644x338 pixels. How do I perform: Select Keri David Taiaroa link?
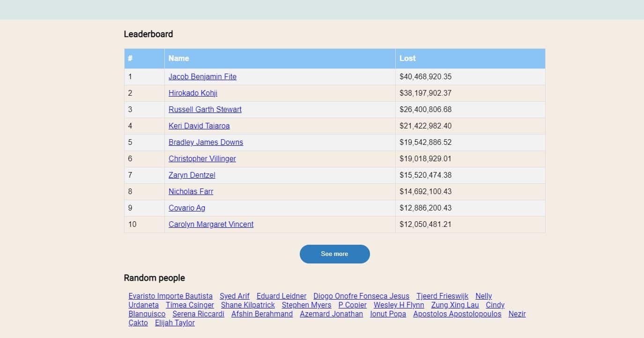coord(199,126)
